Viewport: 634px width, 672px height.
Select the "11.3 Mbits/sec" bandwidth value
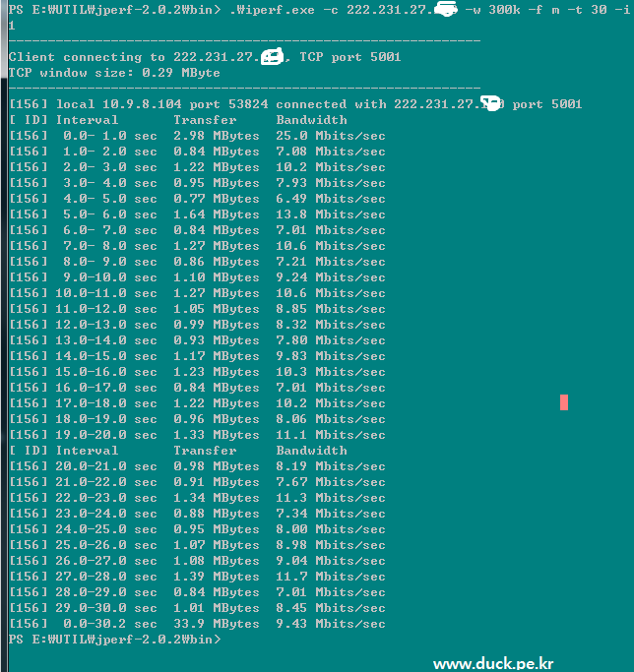click(331, 498)
